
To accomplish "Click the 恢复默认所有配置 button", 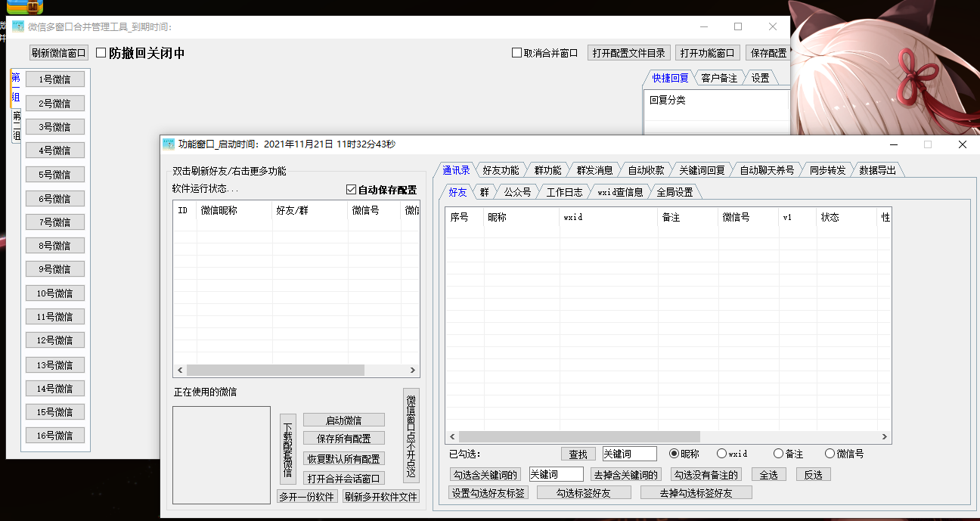I will pyautogui.click(x=343, y=459).
